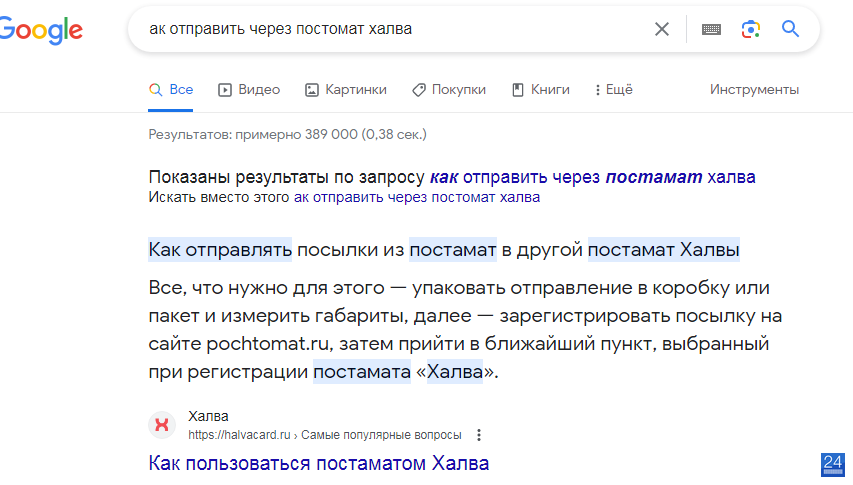Switch to the Видео tab
The width and height of the screenshot is (853, 485).
[x=249, y=90]
